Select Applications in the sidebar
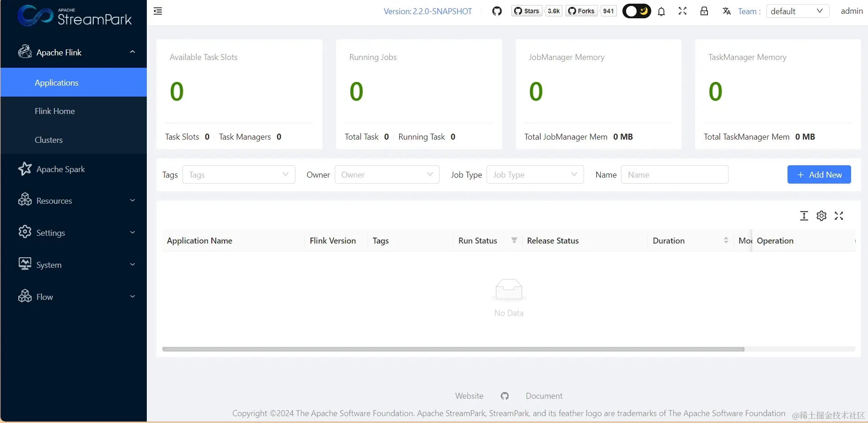Image resolution: width=868 pixels, height=423 pixels. 74,82
